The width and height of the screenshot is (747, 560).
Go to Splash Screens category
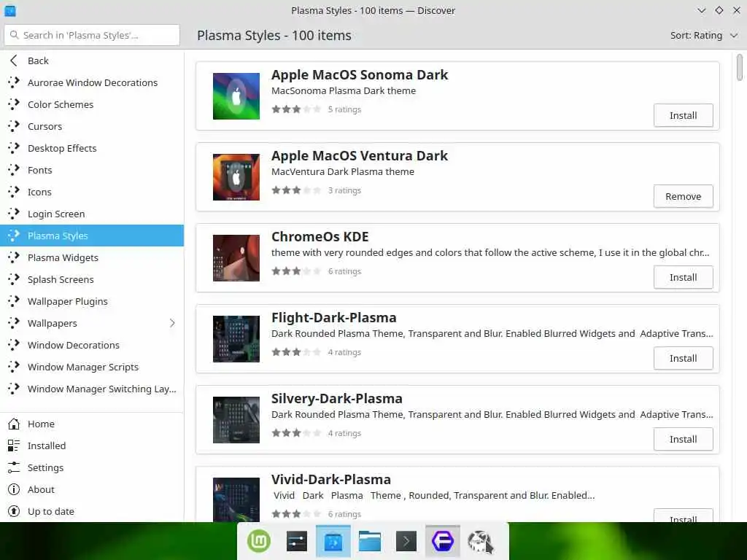pyautogui.click(x=92, y=279)
